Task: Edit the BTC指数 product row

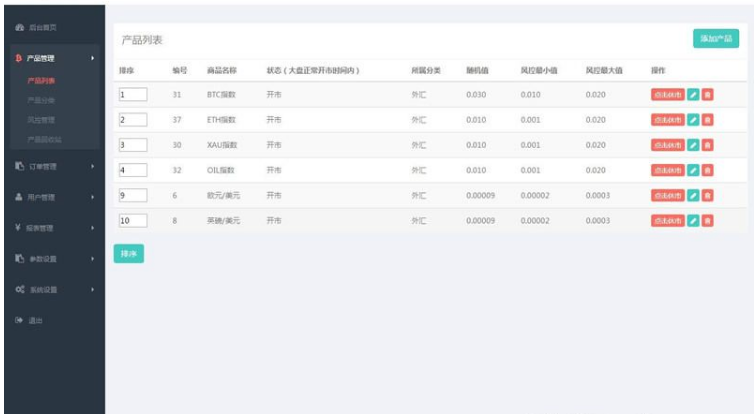Action: [x=693, y=95]
